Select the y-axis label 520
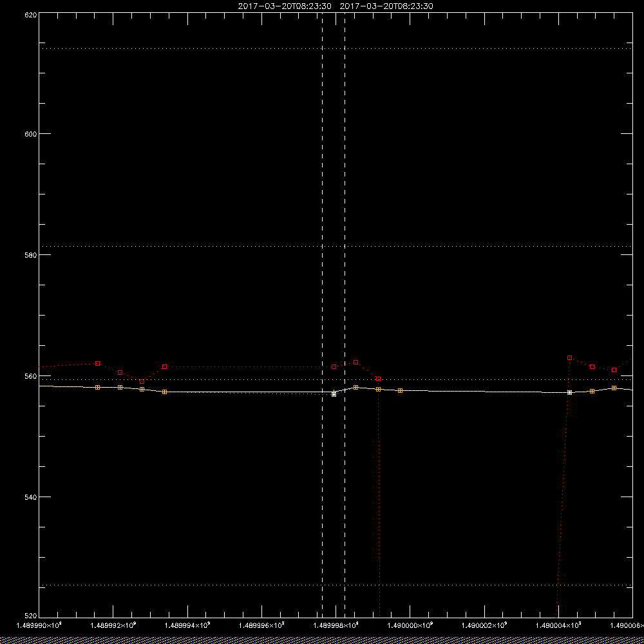644x644 pixels. pyautogui.click(x=31, y=616)
